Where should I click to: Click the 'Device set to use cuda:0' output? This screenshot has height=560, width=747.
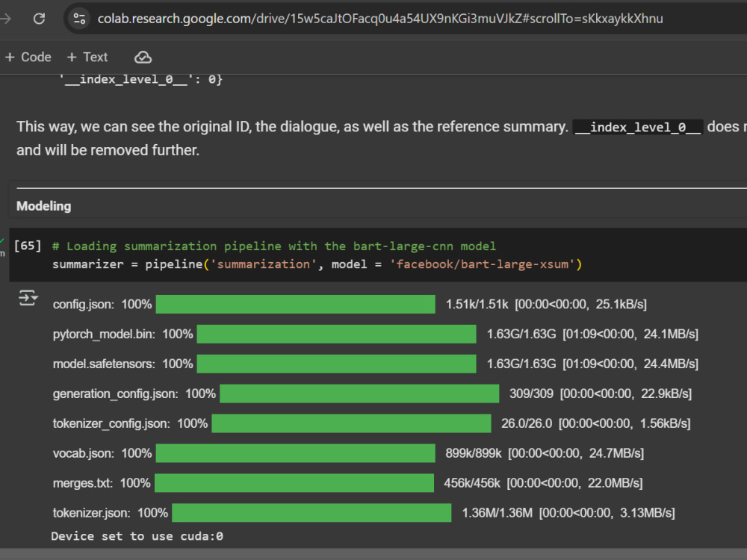point(137,536)
